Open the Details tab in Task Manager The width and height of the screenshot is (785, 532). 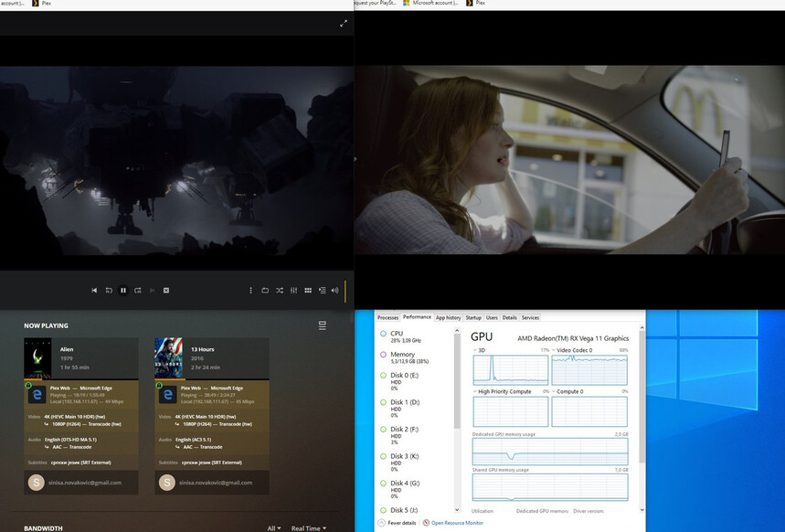(x=509, y=317)
